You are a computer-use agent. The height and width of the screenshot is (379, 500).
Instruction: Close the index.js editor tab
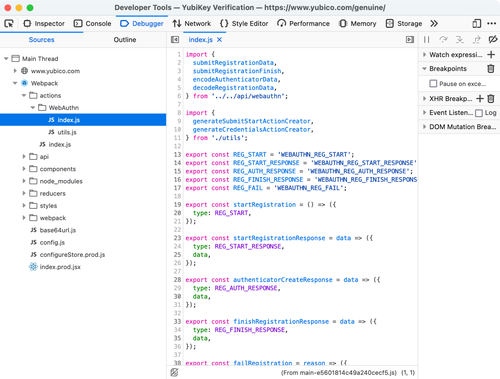(x=219, y=40)
